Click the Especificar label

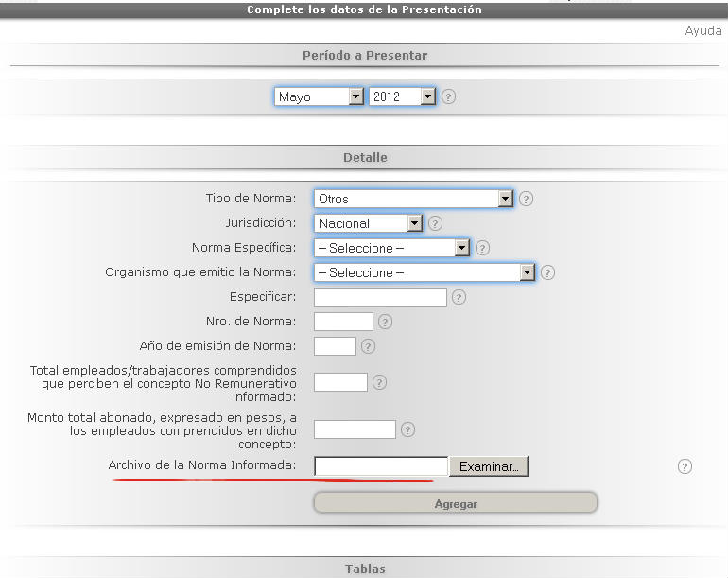tap(263, 297)
